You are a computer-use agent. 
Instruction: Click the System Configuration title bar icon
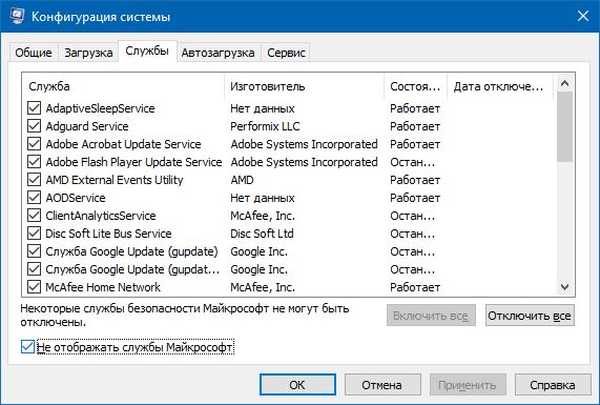coord(16,16)
